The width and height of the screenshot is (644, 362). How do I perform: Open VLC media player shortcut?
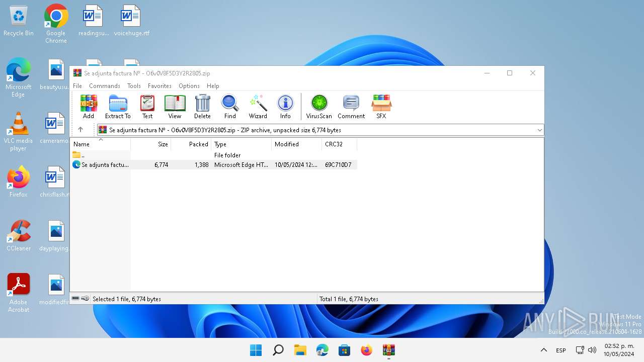[19, 131]
